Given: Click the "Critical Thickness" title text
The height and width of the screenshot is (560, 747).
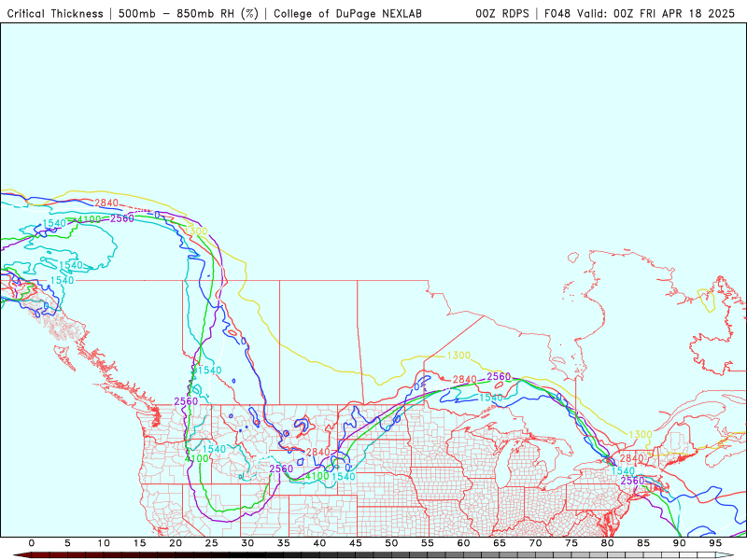Looking at the screenshot, I should tap(55, 14).
